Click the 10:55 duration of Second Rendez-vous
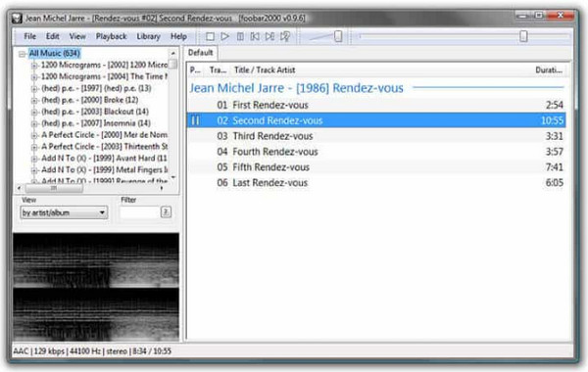Screen dimensions: 588x372 click(x=552, y=120)
